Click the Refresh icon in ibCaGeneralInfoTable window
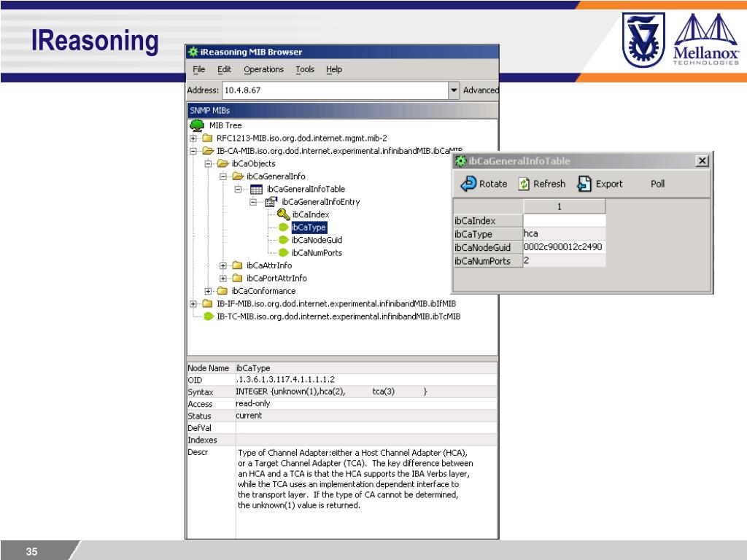This screenshot has height=560, width=747. (x=524, y=184)
